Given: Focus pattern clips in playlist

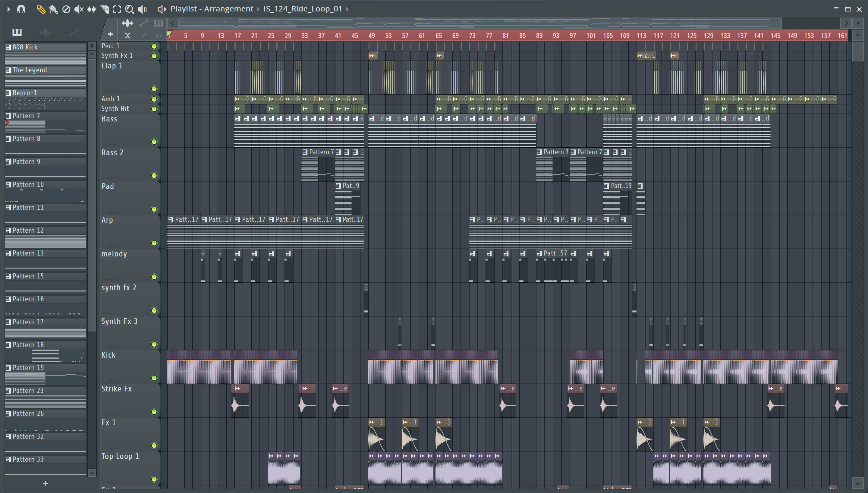Looking at the screenshot, I should coord(159,23).
